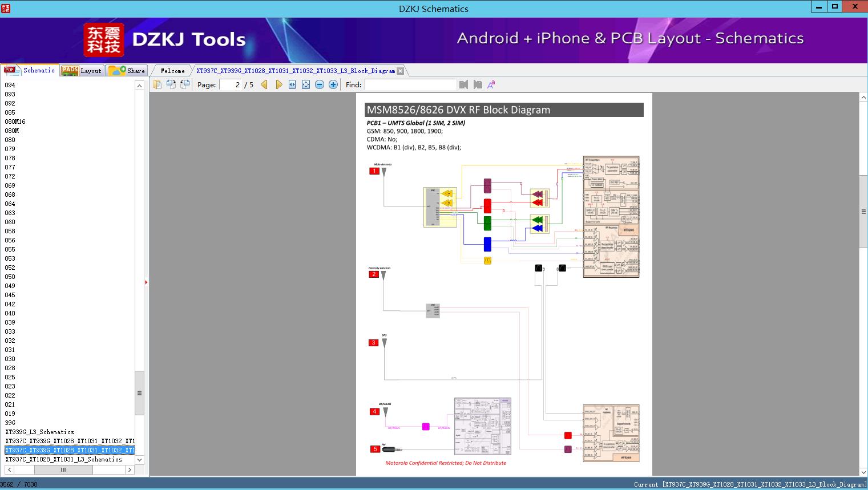Select the XT937C_XT939G L3 Block Diagram tab

tap(296, 71)
